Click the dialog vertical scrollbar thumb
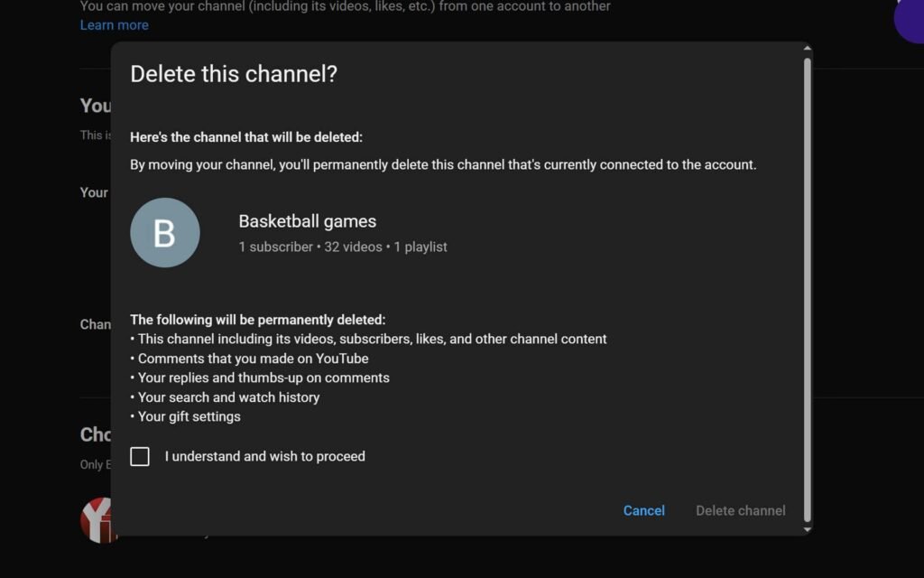Viewport: 924px width, 578px height. click(x=807, y=289)
